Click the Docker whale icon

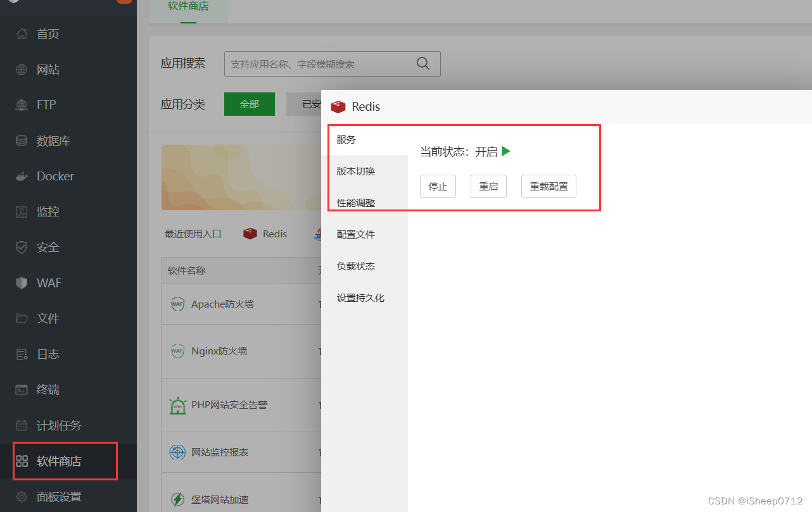pyautogui.click(x=22, y=177)
